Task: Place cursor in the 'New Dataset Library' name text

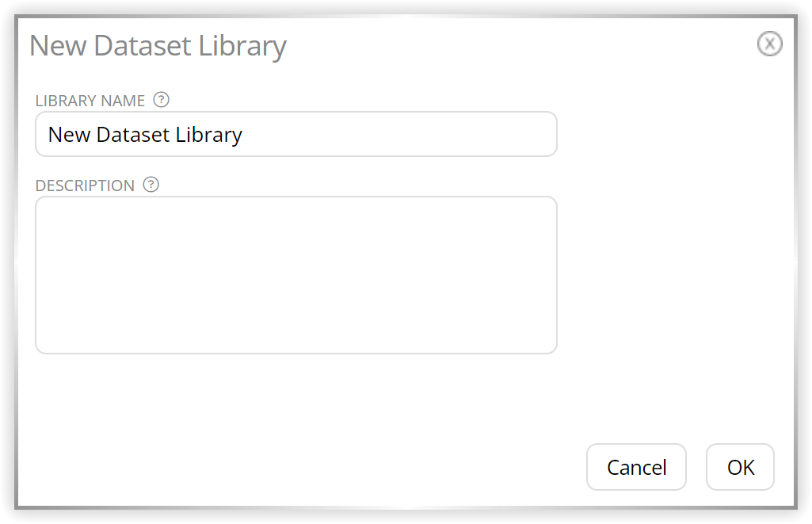Action: tap(145, 135)
